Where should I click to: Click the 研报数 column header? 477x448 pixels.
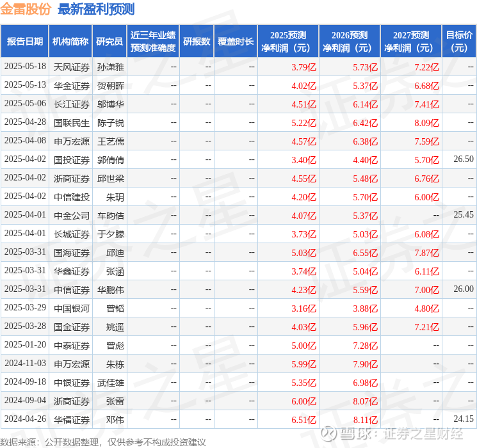197,42
